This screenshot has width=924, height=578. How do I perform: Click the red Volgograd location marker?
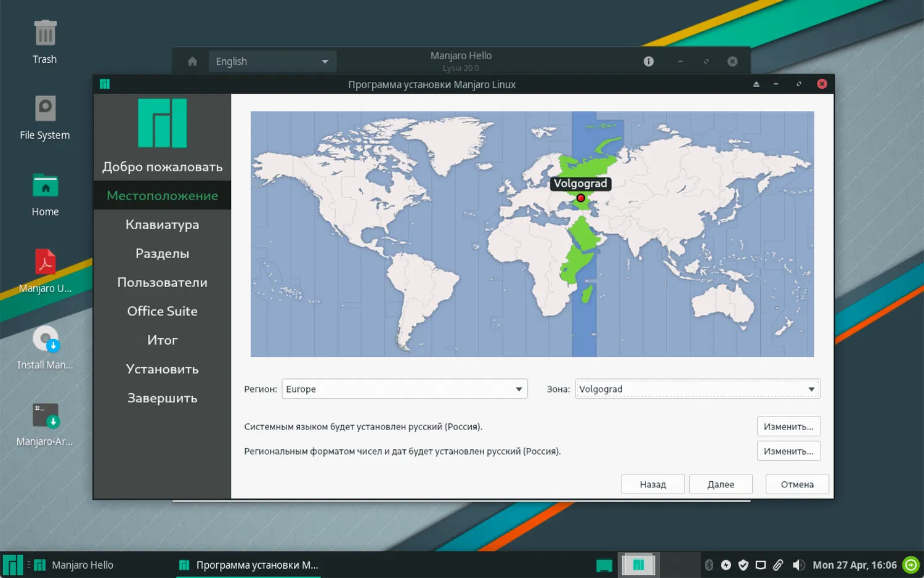click(x=580, y=198)
